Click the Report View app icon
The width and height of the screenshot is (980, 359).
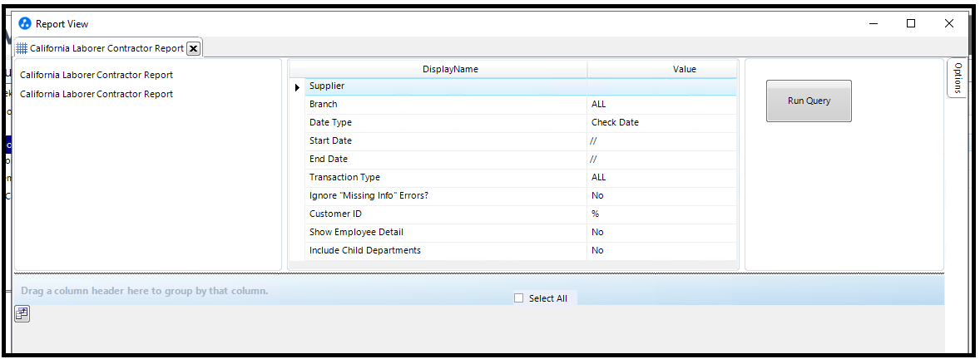(x=25, y=24)
